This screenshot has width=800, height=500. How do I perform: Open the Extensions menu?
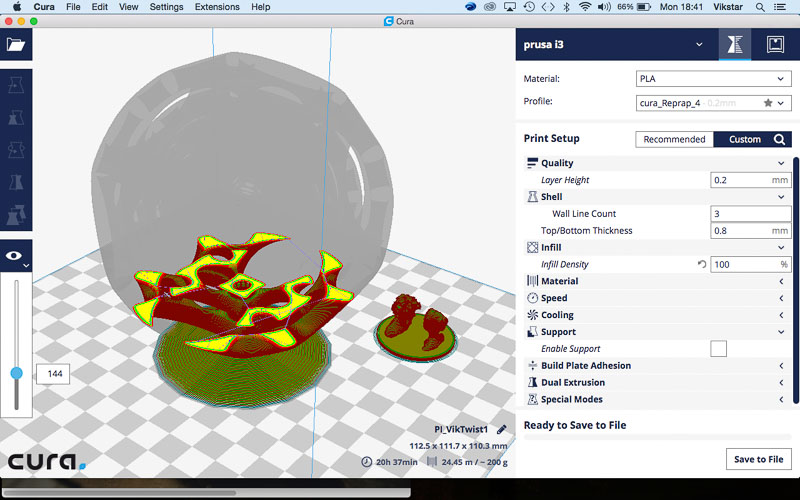(217, 7)
